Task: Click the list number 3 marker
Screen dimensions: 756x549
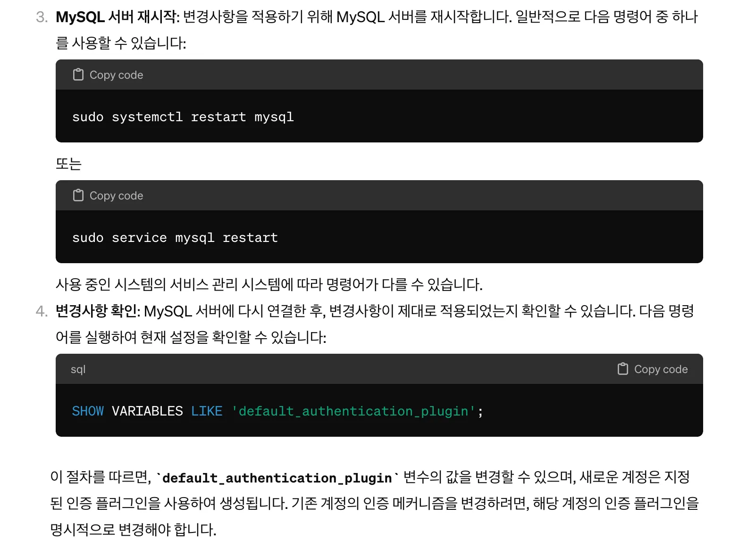Action: [42, 17]
